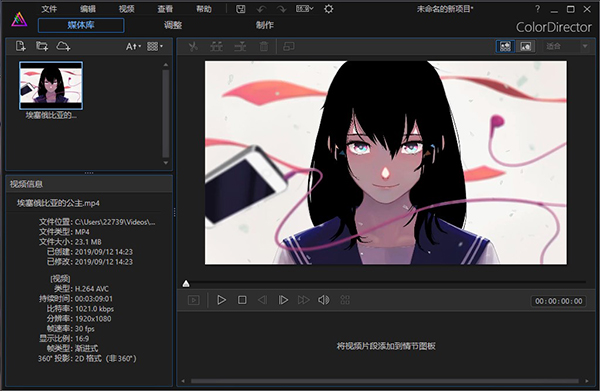This screenshot has width=600, height=391.
Task: Switch to the 媒体库 tab
Action: coord(81,25)
